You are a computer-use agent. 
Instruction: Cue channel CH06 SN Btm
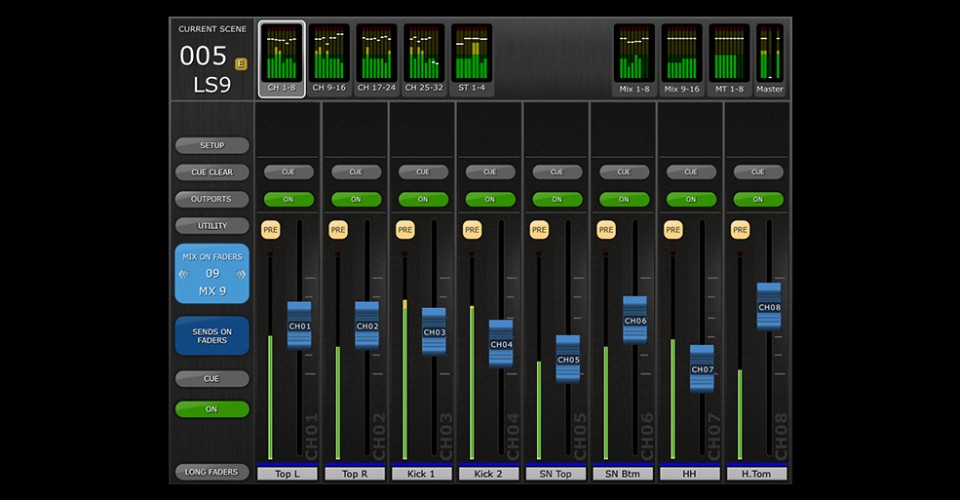click(x=624, y=172)
